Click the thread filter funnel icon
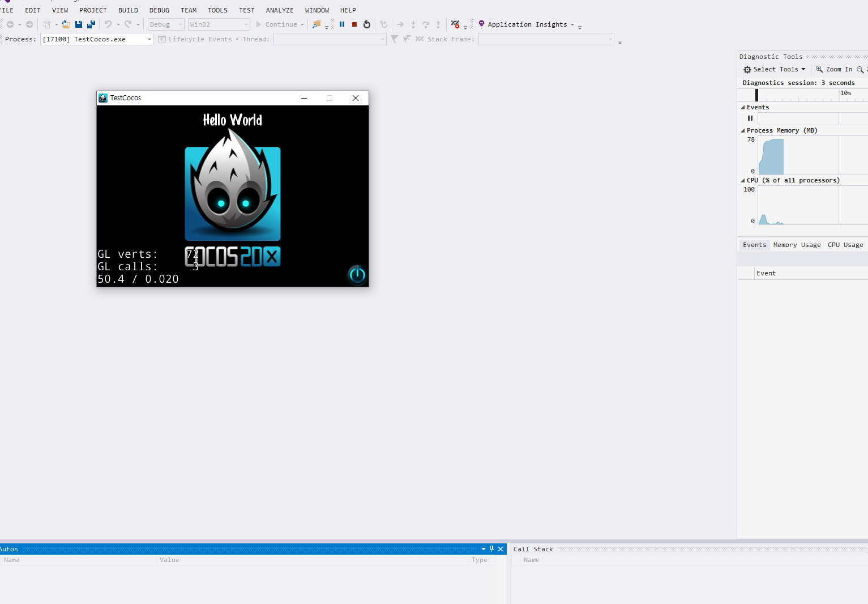 point(395,39)
